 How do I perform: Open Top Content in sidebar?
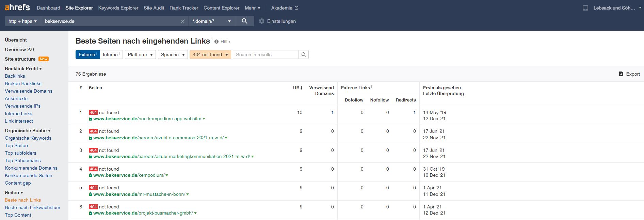pyautogui.click(x=18, y=215)
